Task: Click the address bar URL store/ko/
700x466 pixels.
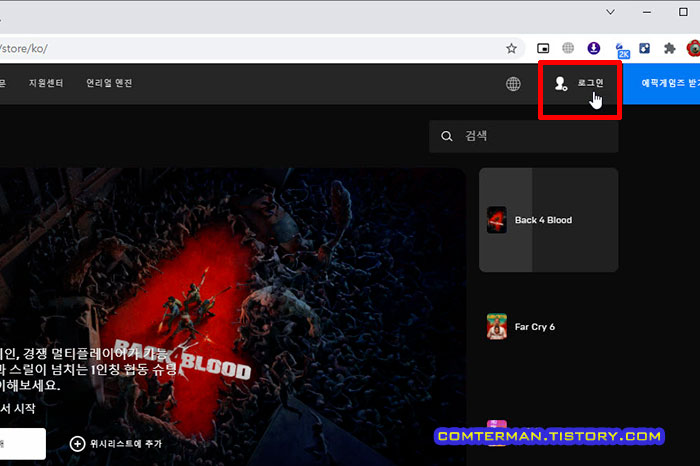Action: [x=24, y=49]
